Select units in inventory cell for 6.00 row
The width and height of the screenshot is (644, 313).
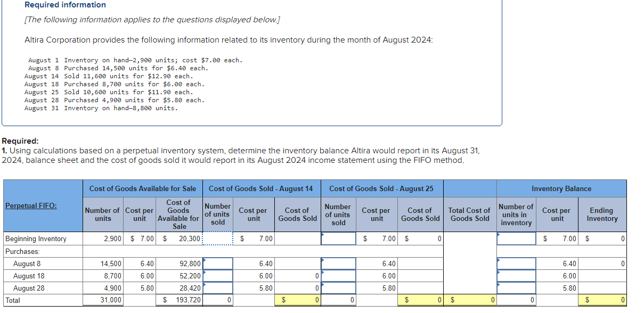pos(515,275)
